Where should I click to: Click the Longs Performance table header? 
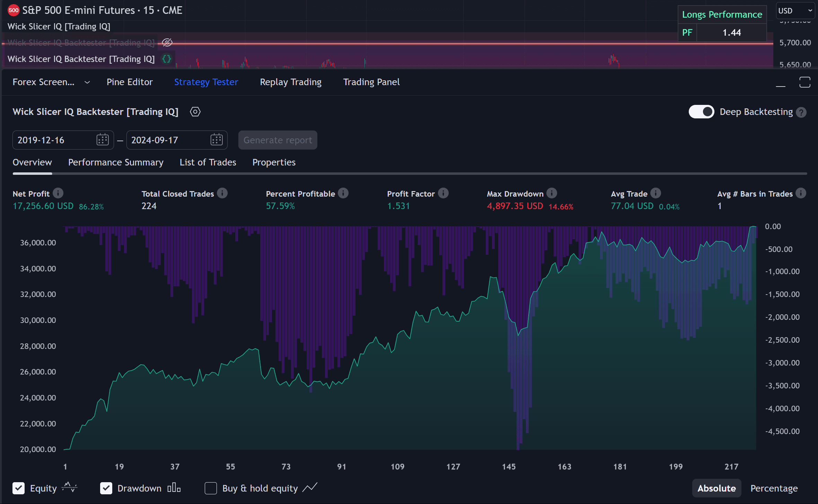pyautogui.click(x=722, y=15)
